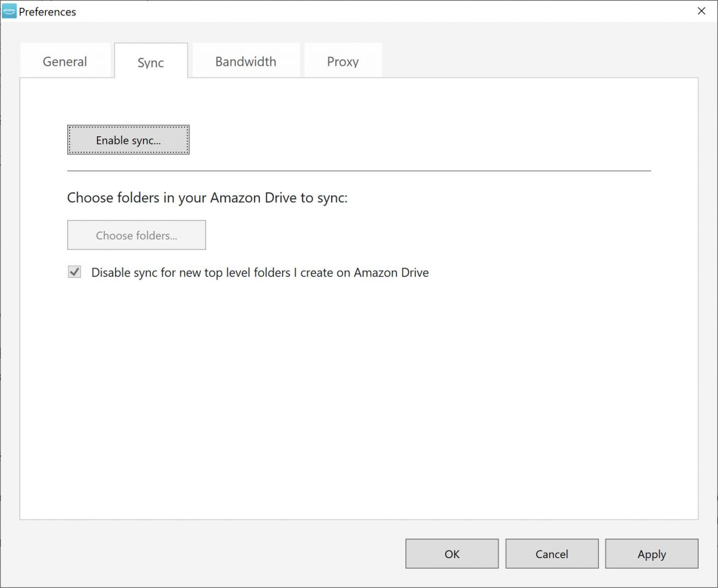Click the Amazon Photos icon in title bar
Screen dimensions: 718x588
[x=9, y=11]
